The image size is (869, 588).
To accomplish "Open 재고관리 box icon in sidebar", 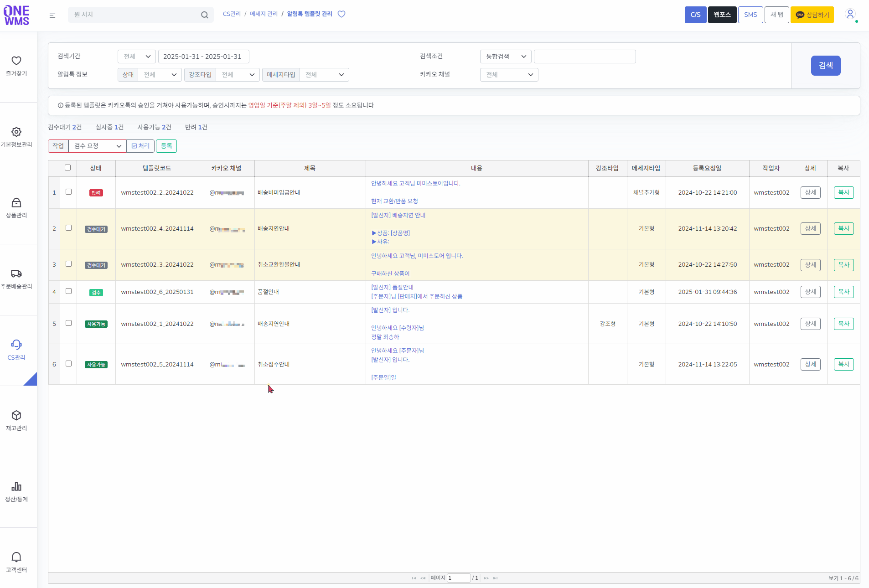I will pyautogui.click(x=16, y=415).
